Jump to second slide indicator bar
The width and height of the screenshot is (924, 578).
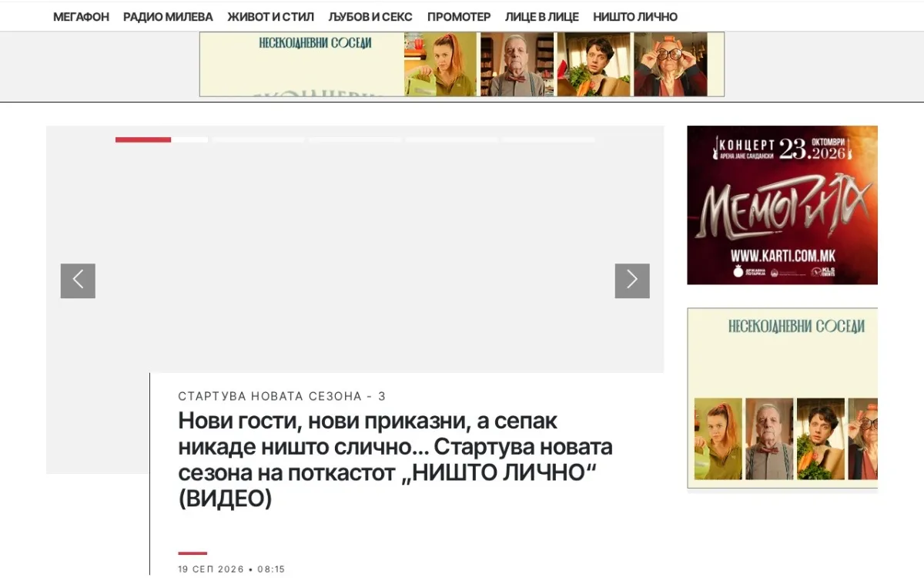click(x=258, y=139)
